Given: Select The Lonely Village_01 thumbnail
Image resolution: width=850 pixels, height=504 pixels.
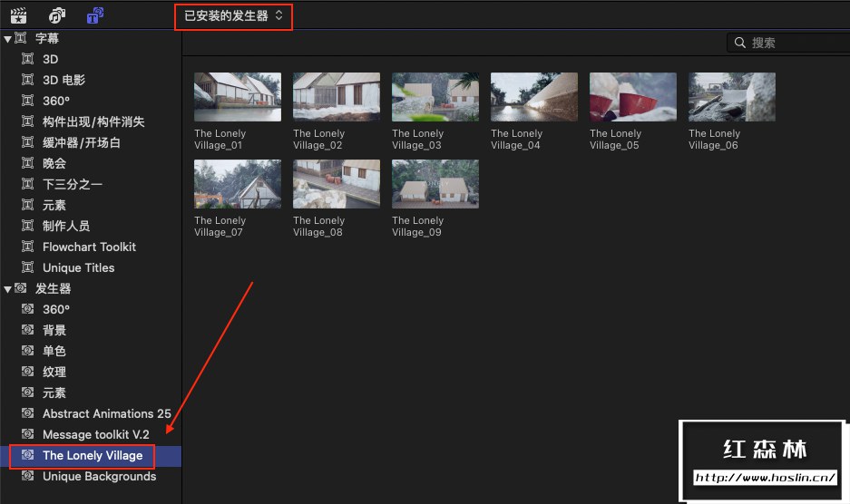Looking at the screenshot, I should coord(238,97).
